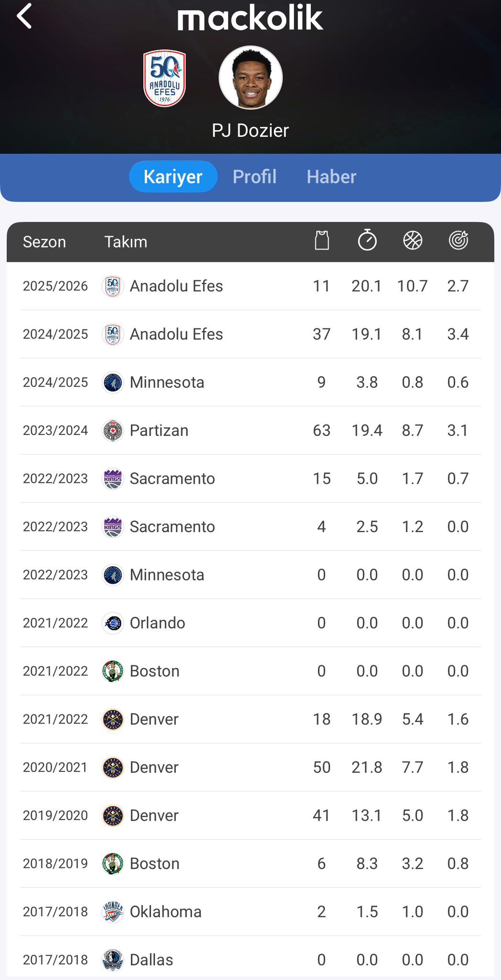Open Partizan team logo in 2023/2024 row
This screenshot has width=501, height=980.
pyautogui.click(x=113, y=430)
